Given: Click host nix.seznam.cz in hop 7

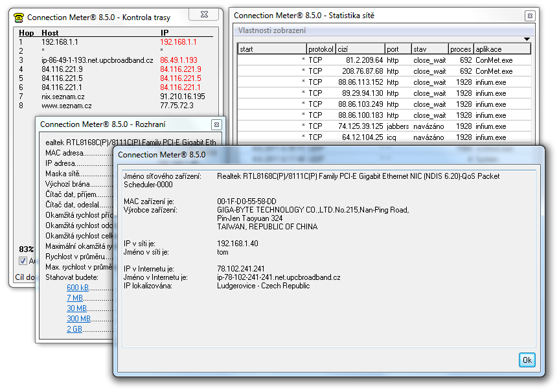Looking at the screenshot, I should coord(63,97).
